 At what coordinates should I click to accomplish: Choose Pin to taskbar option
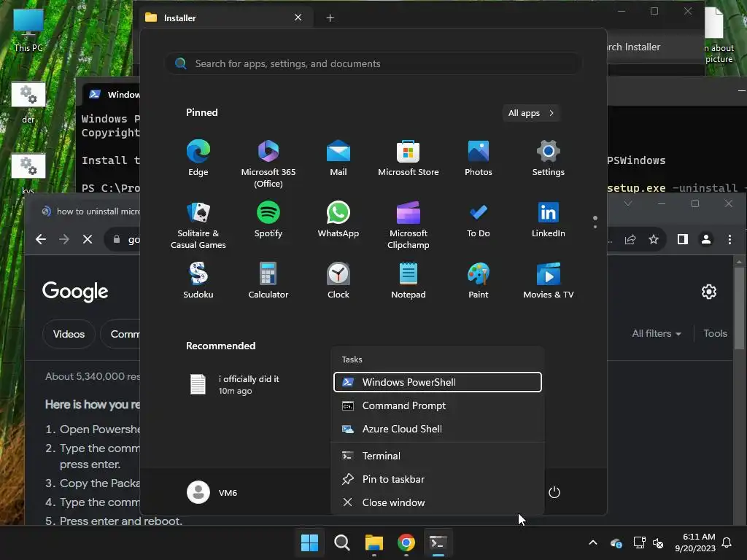coord(438,480)
